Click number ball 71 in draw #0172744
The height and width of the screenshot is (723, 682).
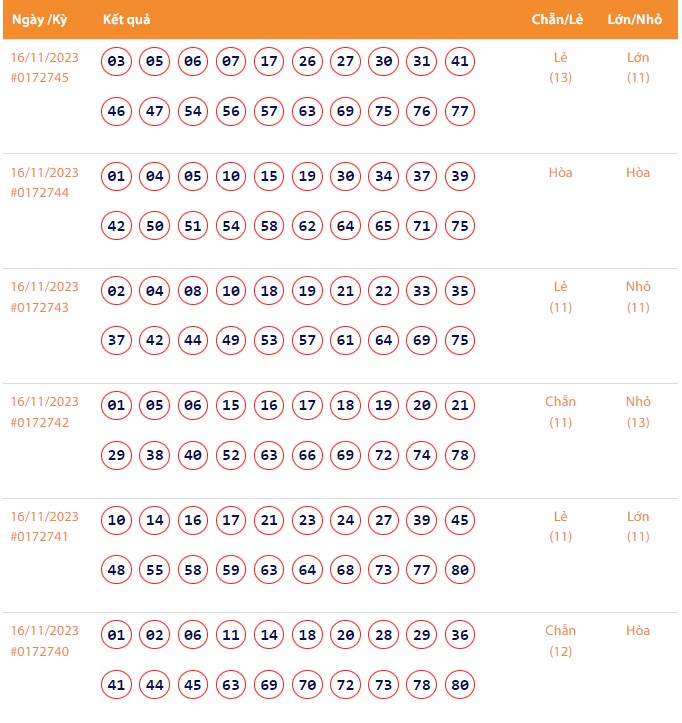point(422,226)
